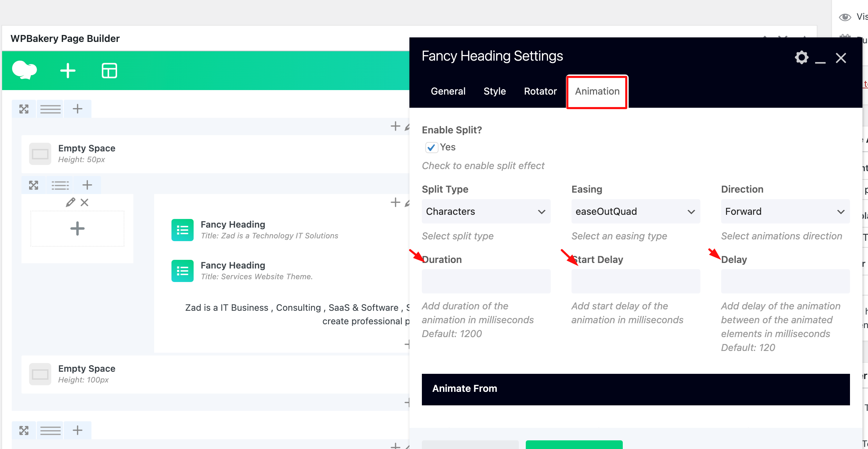Click 'Title: Services Website Theme.' text
Viewport: 868px width, 449px height.
[x=257, y=277]
